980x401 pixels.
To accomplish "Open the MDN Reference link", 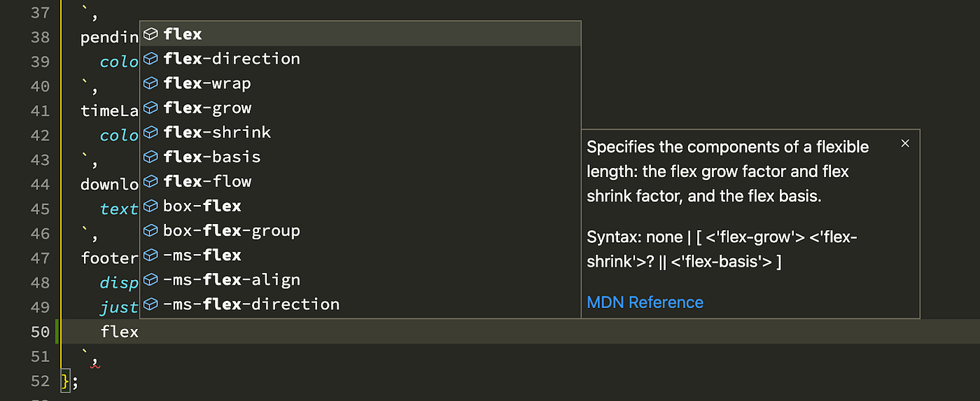I will tap(645, 302).
